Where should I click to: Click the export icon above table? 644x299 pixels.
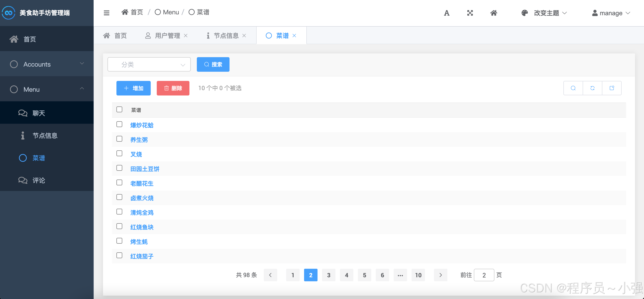tap(612, 88)
